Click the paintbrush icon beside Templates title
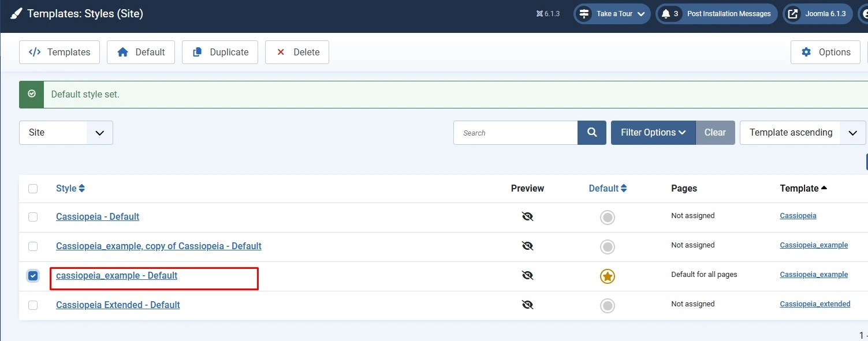This screenshot has height=341, width=868. 16,13
